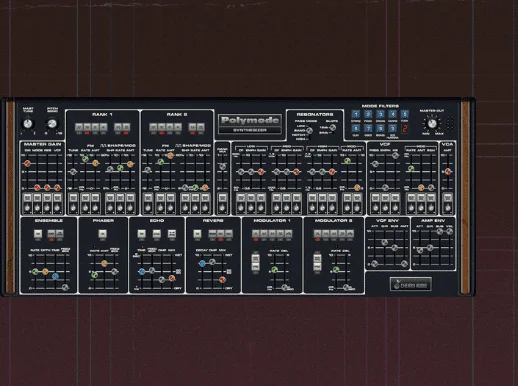Select Mode Filter preset 8
Viewport: 518px width, 386px height.
tap(380, 128)
